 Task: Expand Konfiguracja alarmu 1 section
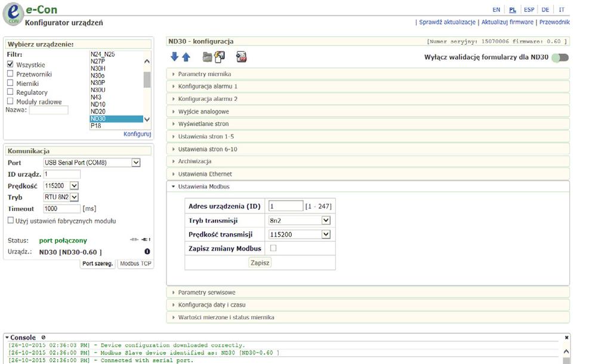(368, 86)
